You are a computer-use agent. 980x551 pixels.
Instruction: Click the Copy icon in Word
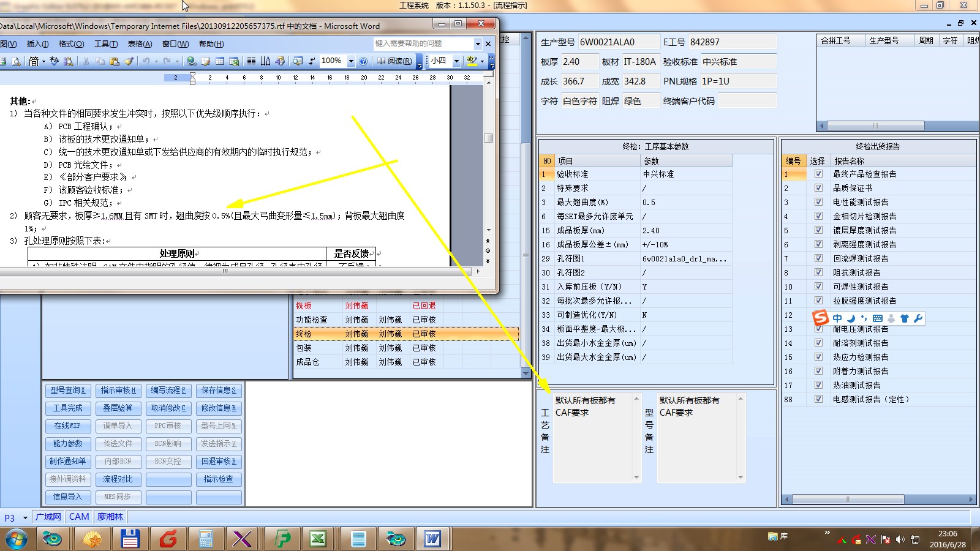click(100, 61)
